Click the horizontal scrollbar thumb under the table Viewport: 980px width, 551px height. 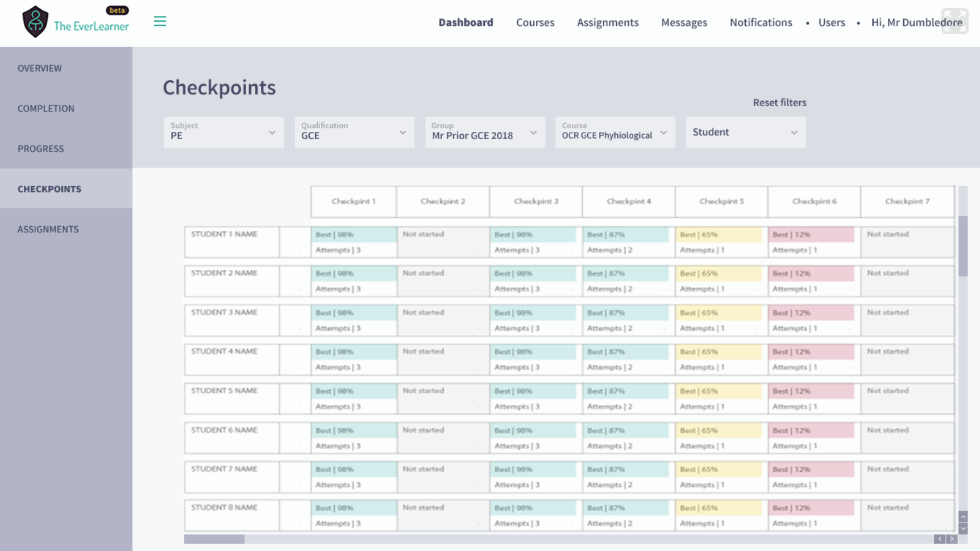click(214, 539)
